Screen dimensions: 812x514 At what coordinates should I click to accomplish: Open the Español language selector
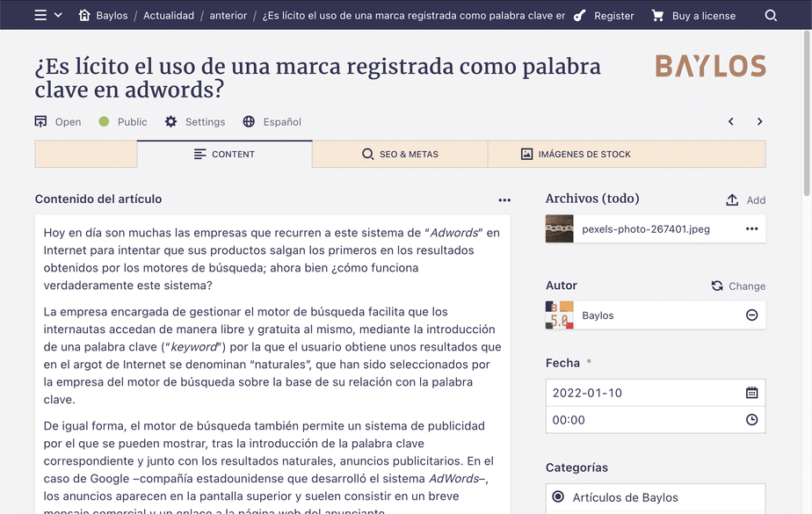272,122
